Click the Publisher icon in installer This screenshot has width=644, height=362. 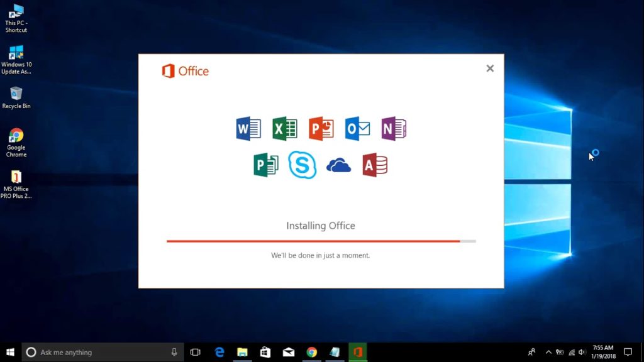266,165
